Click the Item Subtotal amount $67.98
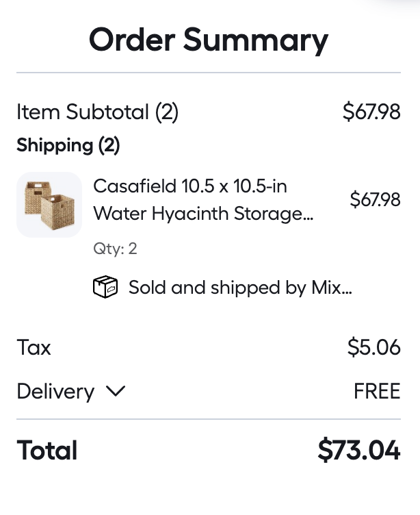The width and height of the screenshot is (420, 515). [371, 112]
